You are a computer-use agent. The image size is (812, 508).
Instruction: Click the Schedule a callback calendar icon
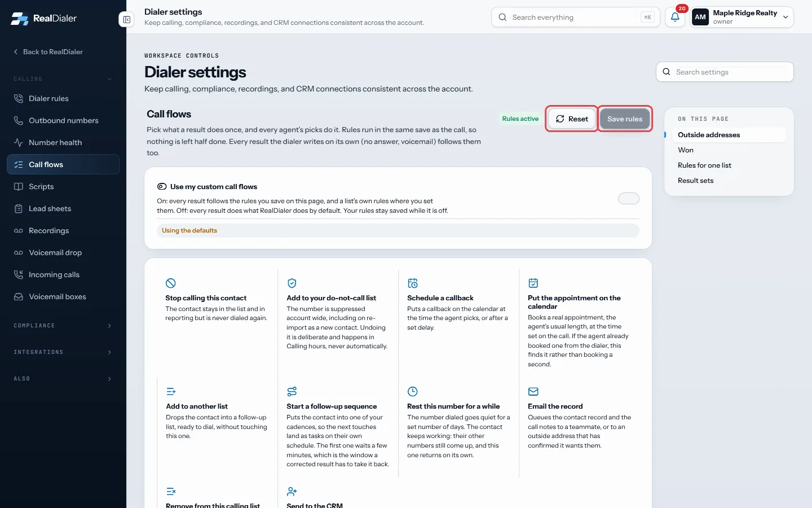point(413,283)
